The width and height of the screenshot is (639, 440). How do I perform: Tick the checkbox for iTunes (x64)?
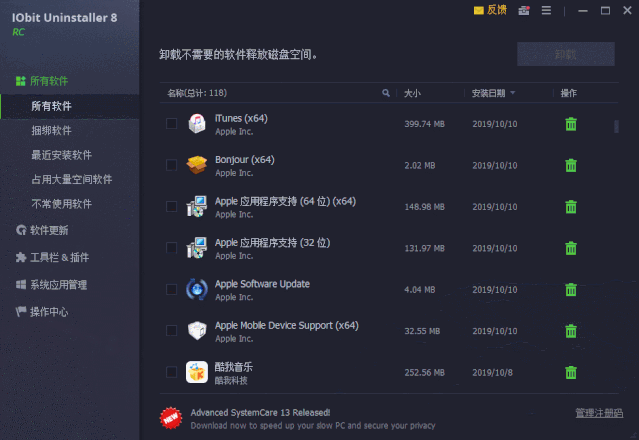click(x=172, y=123)
